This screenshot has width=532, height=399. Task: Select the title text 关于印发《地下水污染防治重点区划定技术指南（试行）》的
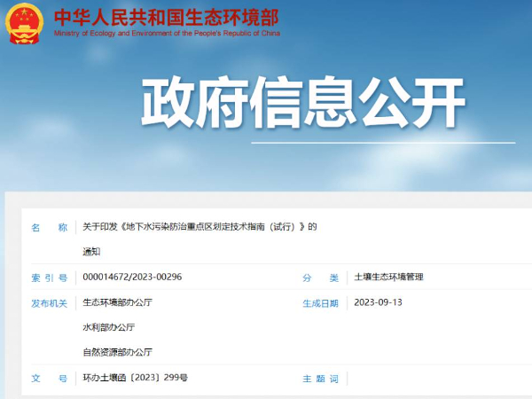[x=199, y=227]
